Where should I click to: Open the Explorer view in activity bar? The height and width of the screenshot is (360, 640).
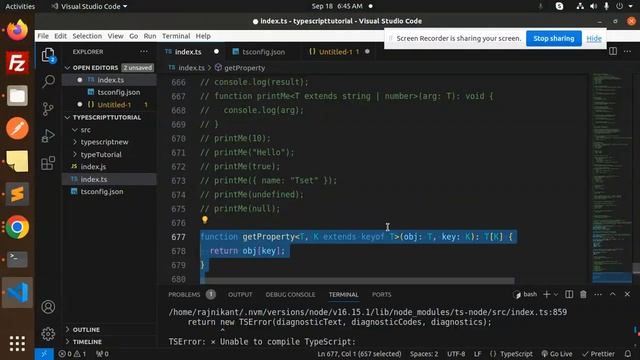48,55
